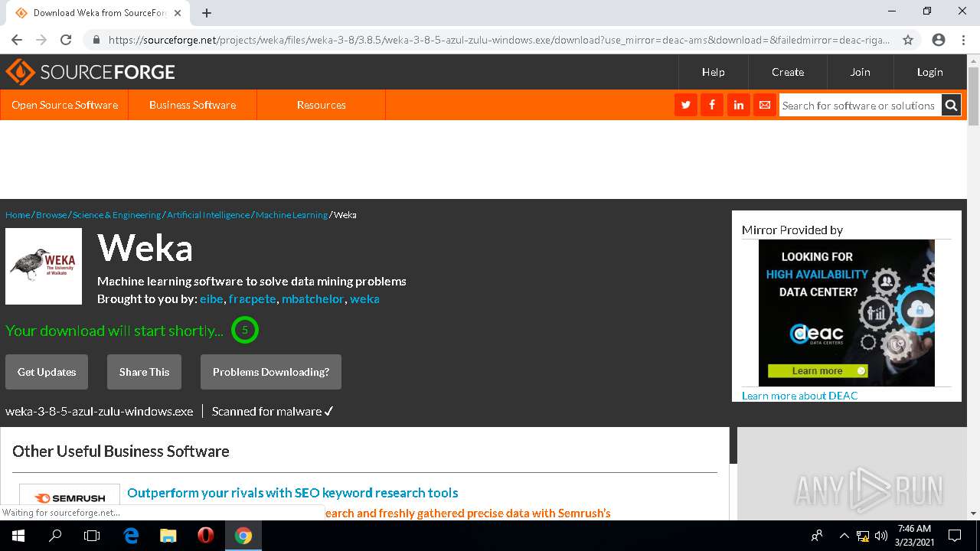Open the Business Software menu
This screenshot has height=551, width=980.
coord(192,105)
